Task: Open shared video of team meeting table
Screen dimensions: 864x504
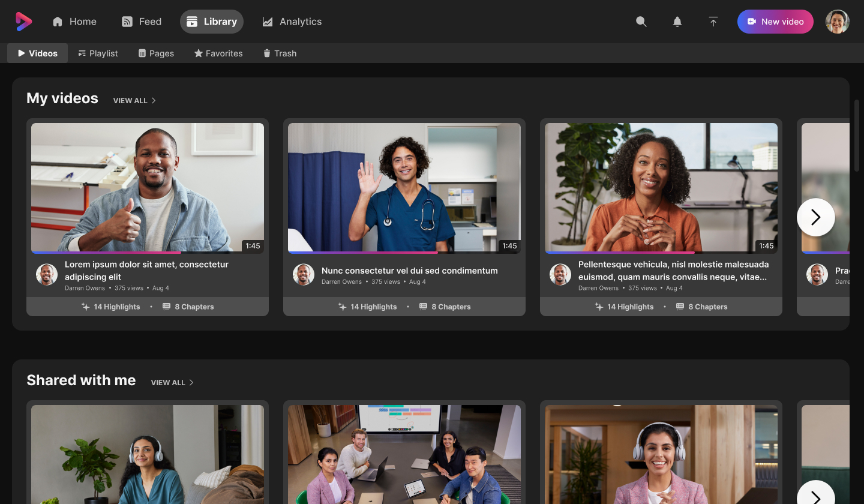Action: [x=404, y=454]
